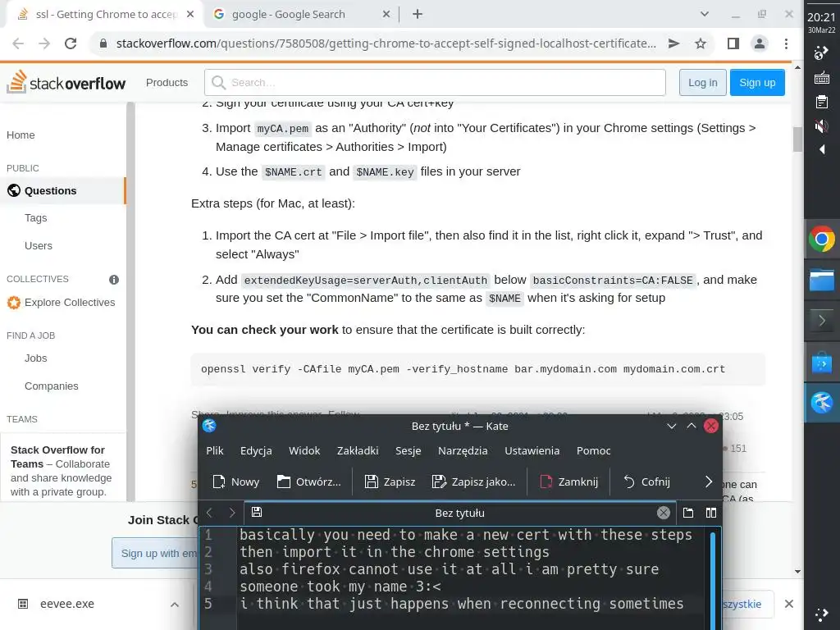Open Questions in the sidebar
Screen dimensions: 840x630
(x=62, y=190)
